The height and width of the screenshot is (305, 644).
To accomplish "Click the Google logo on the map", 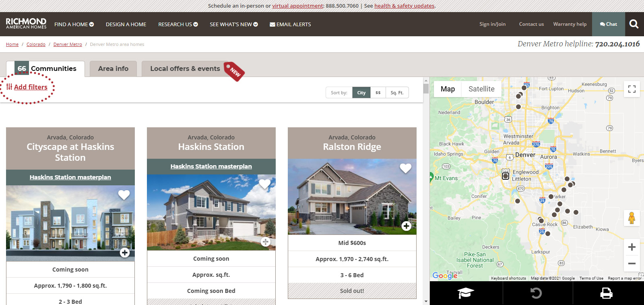I will coord(445,275).
